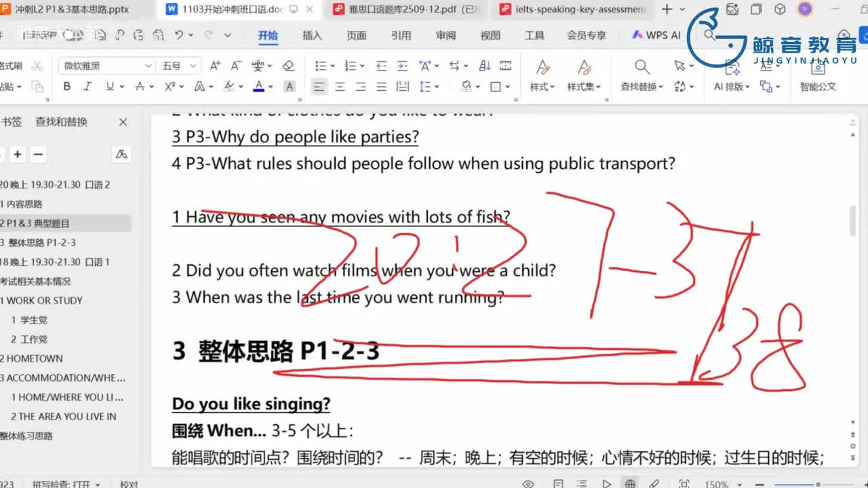Align text right
Image resolution: width=868 pixels, height=488 pixels.
click(x=361, y=87)
